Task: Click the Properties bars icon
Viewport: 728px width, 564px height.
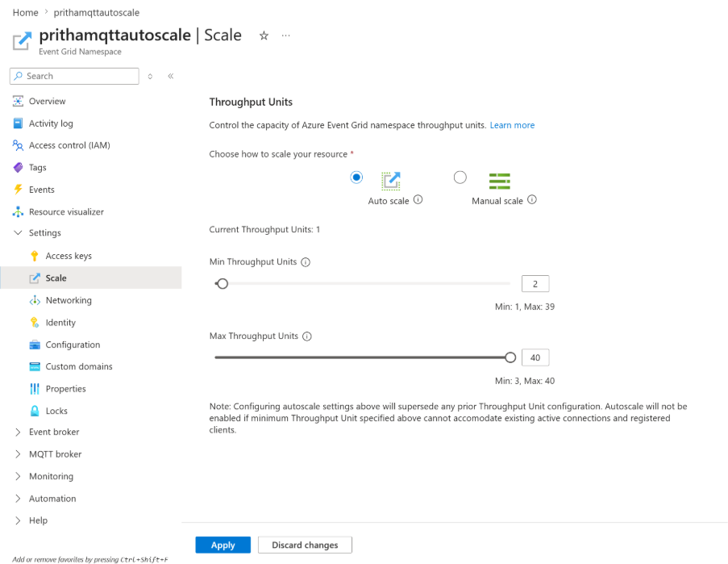Action: point(35,389)
